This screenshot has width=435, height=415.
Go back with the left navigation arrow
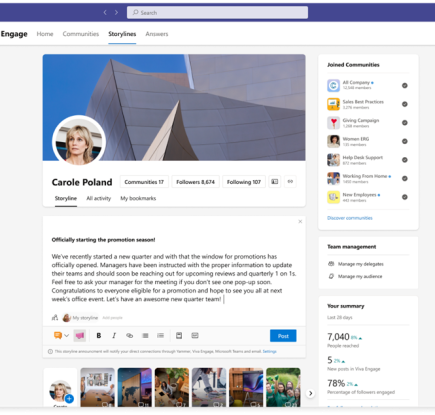click(105, 12)
